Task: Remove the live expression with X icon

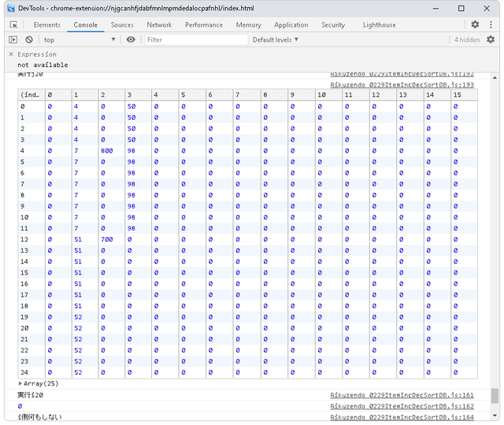Action: click(x=11, y=54)
